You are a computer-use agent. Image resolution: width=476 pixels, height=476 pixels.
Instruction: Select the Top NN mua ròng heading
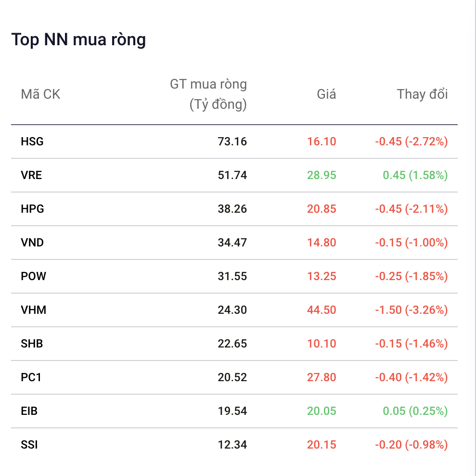point(78,40)
